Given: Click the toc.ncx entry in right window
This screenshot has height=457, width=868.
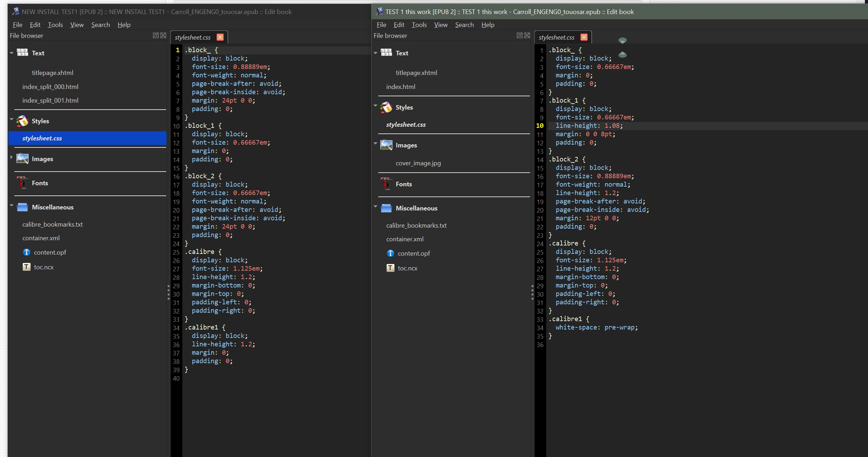Looking at the screenshot, I should [x=407, y=268].
